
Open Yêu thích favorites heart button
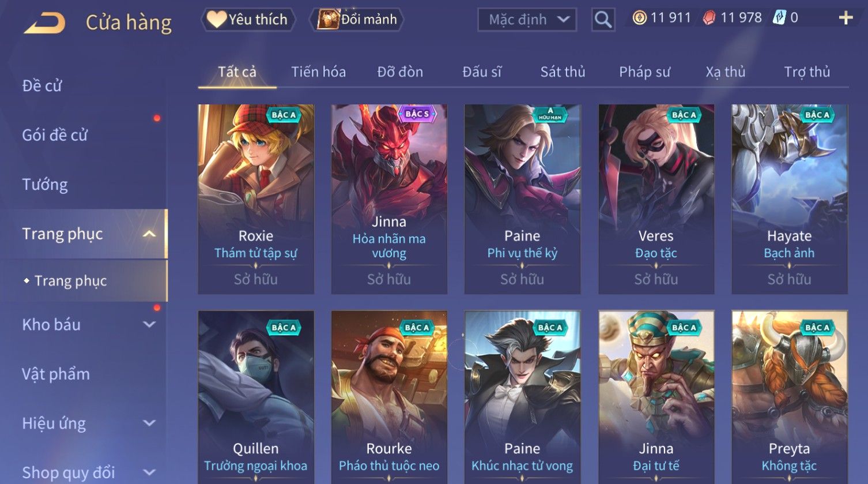pos(248,20)
